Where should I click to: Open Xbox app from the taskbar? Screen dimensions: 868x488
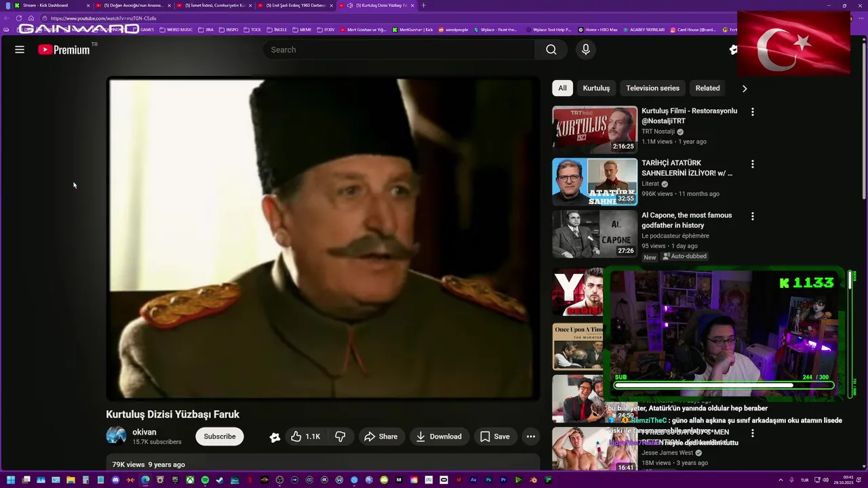[x=190, y=480]
